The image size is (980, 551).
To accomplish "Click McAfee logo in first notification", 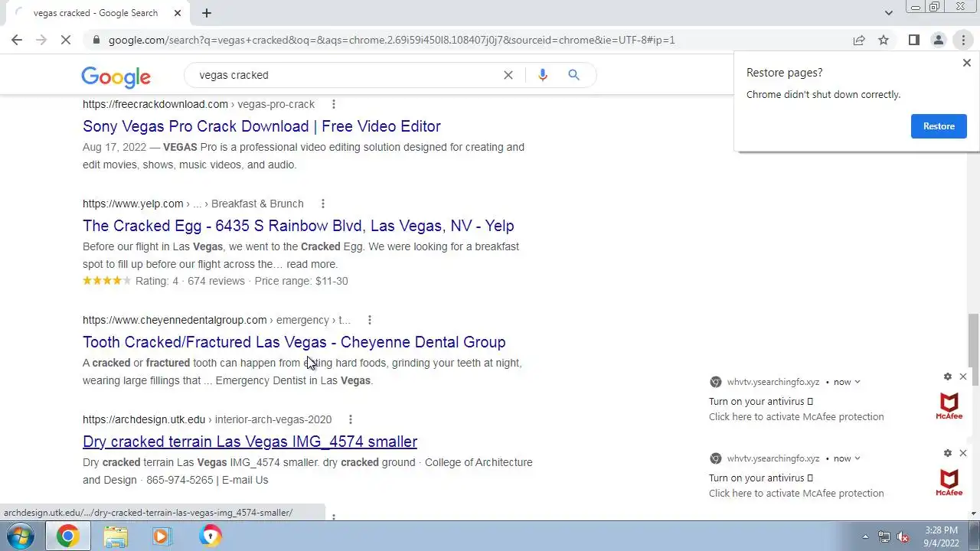I will [949, 406].
